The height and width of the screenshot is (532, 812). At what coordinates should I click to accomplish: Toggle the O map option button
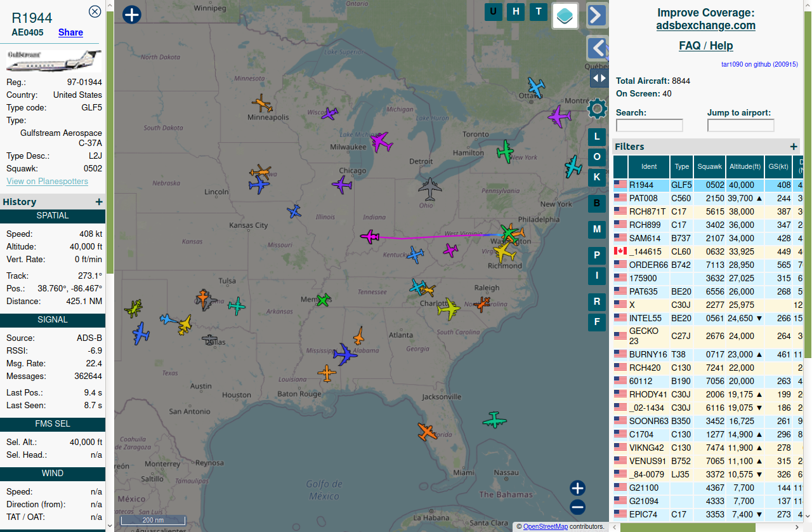[596, 156]
